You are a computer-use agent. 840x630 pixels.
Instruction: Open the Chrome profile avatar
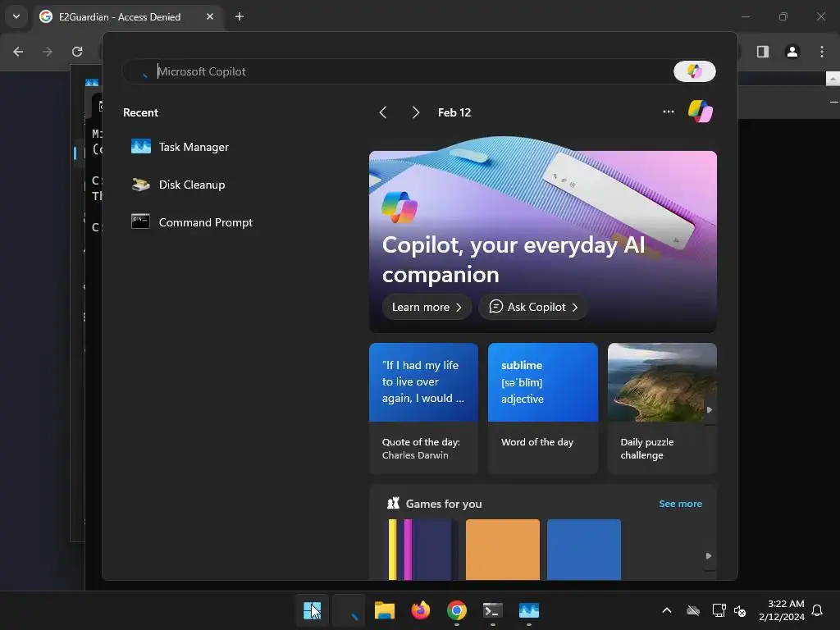pos(792,52)
